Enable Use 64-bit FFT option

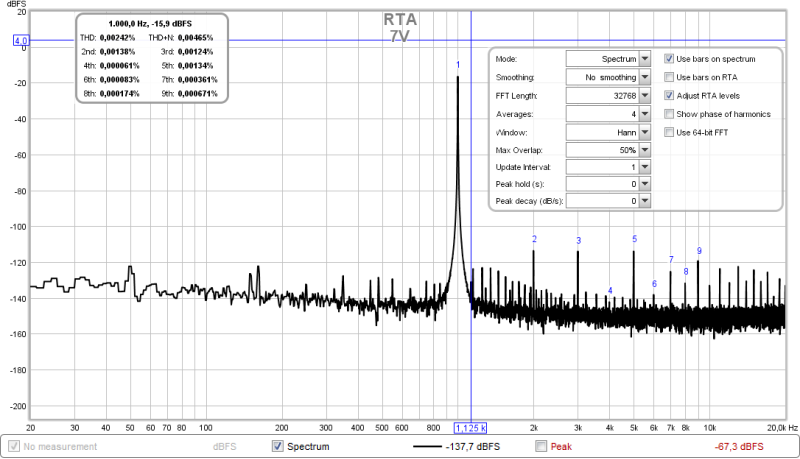pos(670,132)
